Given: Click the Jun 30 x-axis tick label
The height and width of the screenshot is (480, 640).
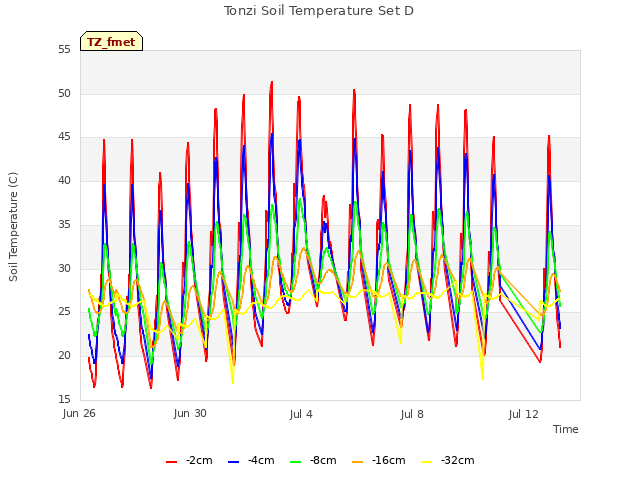Looking at the screenshot, I should click(x=190, y=413).
